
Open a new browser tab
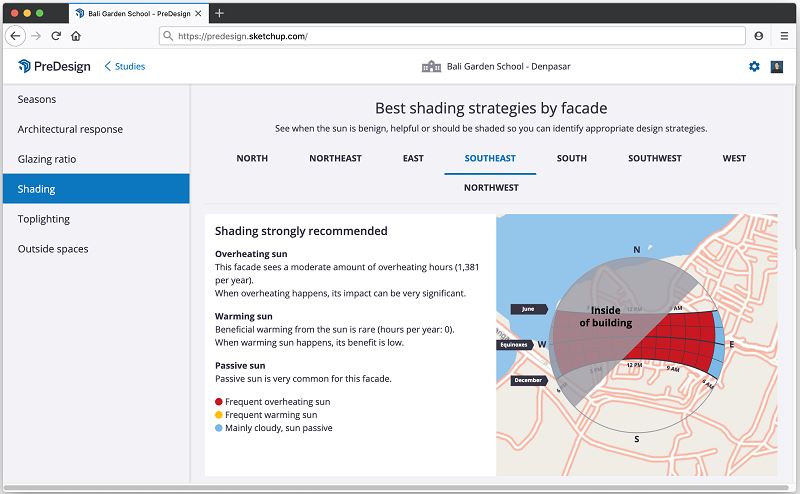[219, 13]
